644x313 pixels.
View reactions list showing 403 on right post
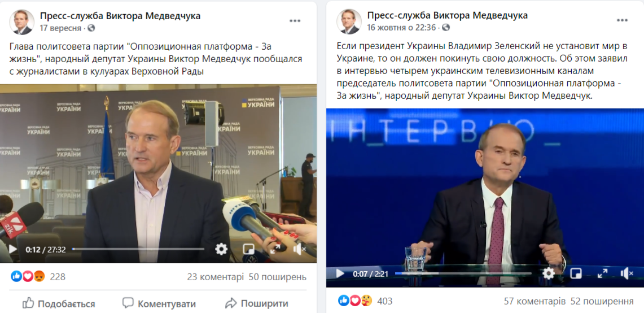pyautogui.click(x=365, y=301)
